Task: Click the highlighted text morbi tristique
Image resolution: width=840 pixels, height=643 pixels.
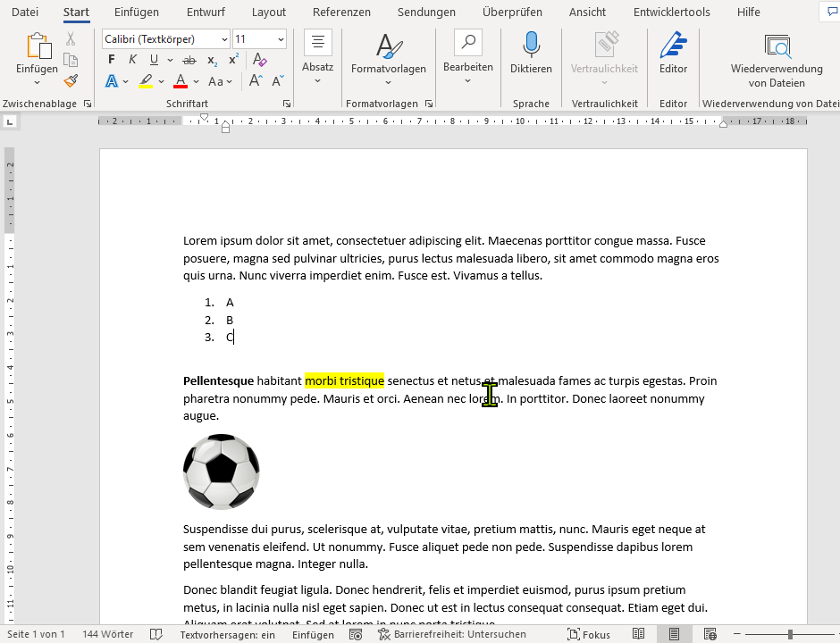Action: pos(344,380)
